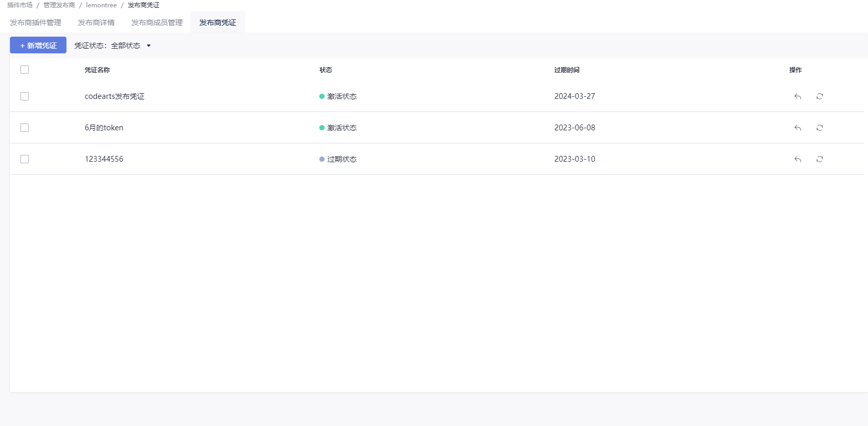Toggle the select-all checkbox in table header

click(25, 70)
